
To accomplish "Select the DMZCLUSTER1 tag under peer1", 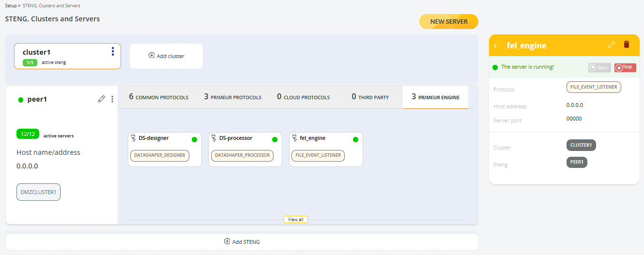I will (38, 192).
